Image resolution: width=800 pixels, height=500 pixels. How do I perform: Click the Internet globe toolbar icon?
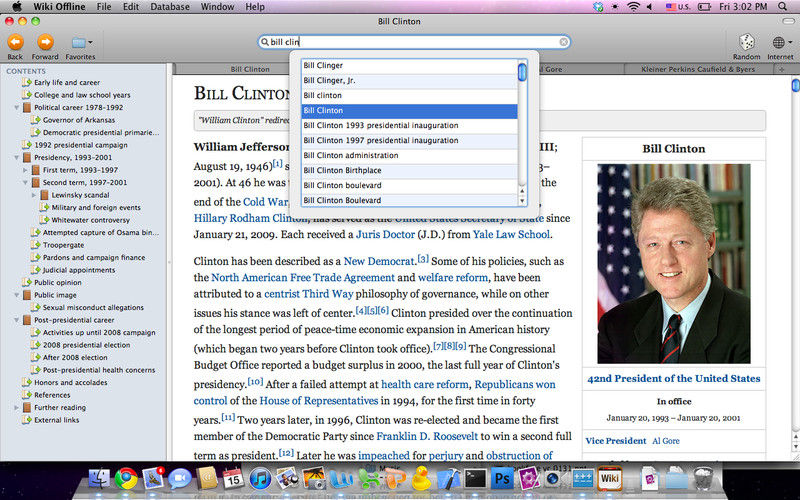coord(778,42)
